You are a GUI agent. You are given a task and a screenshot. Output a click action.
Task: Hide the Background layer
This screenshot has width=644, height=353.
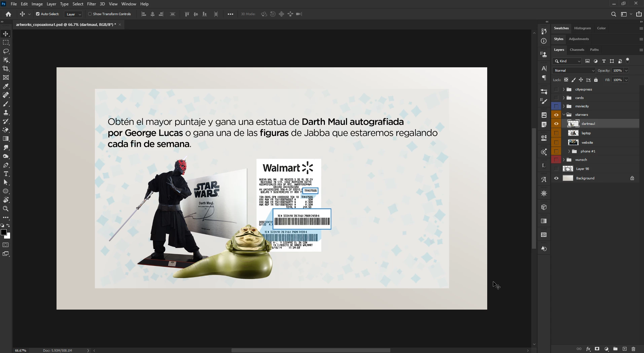point(556,178)
